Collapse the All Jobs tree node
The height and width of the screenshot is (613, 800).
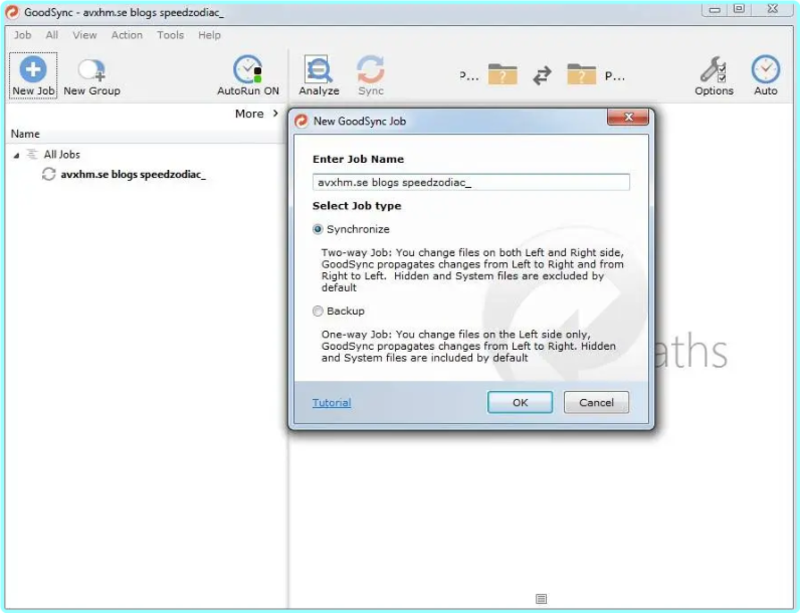(16, 155)
